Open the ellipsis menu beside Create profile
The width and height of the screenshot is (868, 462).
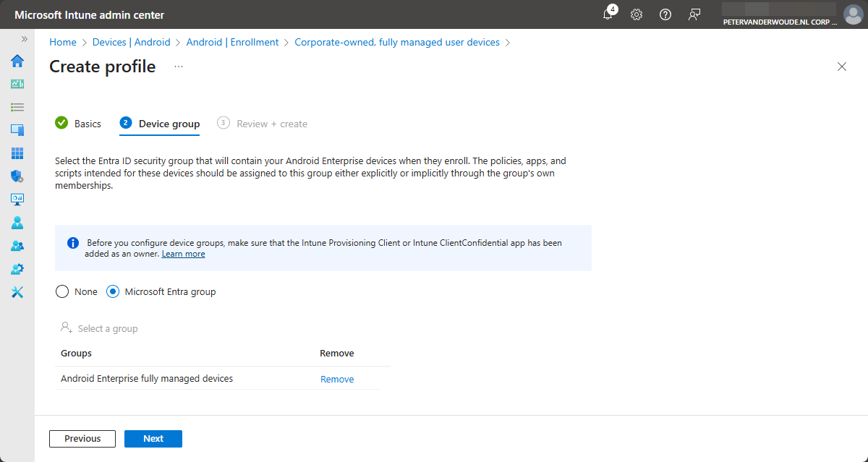tap(179, 67)
